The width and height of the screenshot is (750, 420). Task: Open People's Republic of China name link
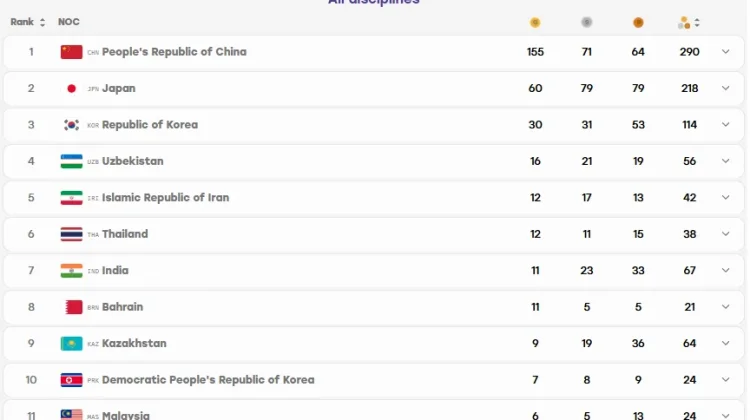174,52
